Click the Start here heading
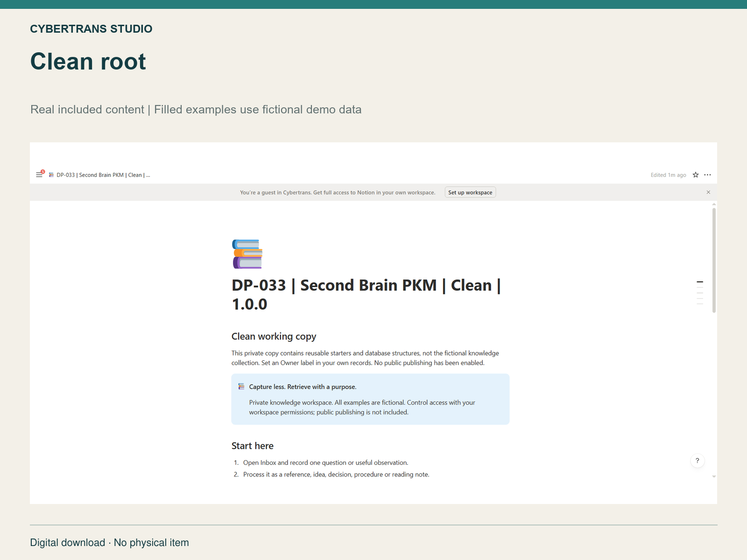 pos(253,446)
